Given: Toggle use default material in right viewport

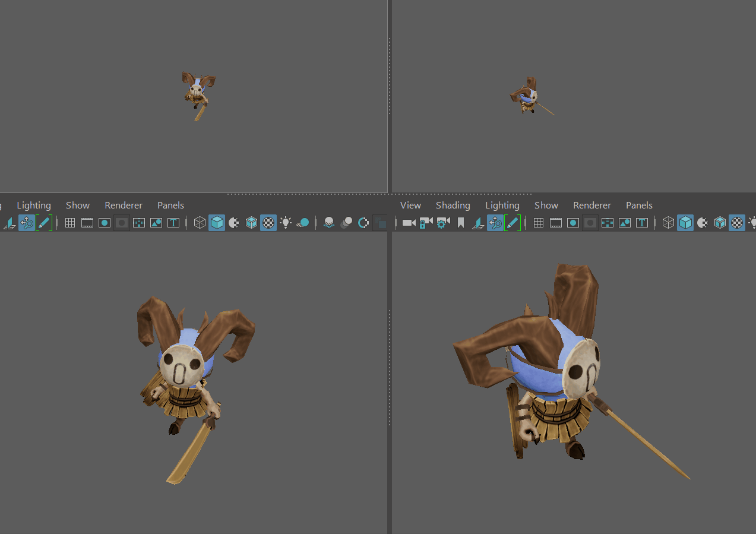Looking at the screenshot, I should [x=703, y=223].
